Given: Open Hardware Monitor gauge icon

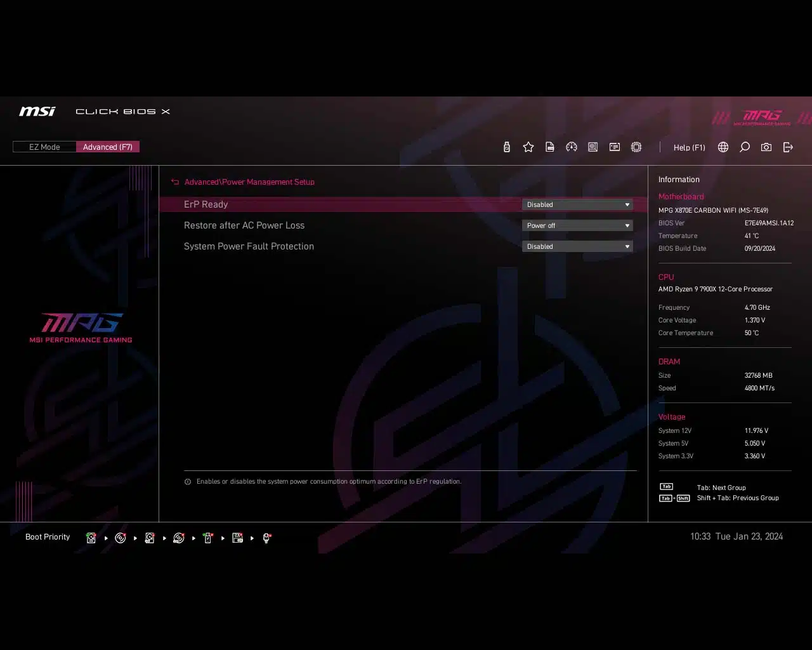Looking at the screenshot, I should pos(572,147).
